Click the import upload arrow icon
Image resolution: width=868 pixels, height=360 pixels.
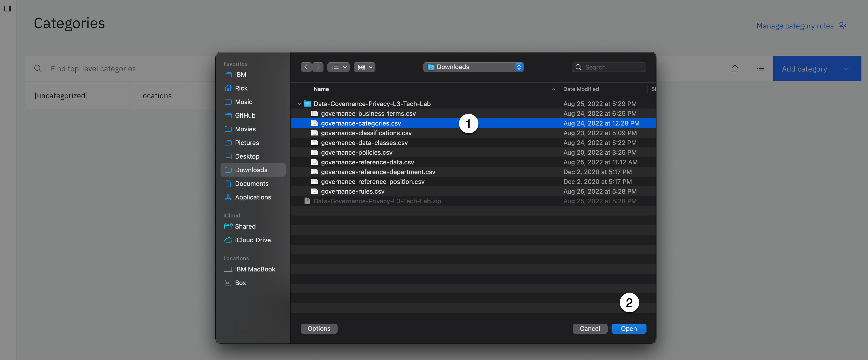(x=735, y=69)
